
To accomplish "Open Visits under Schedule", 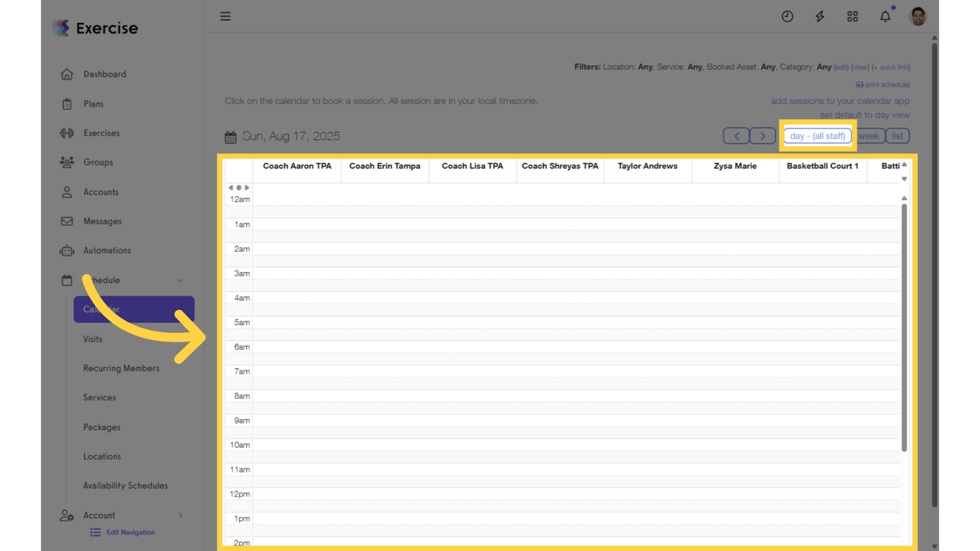I will [93, 339].
